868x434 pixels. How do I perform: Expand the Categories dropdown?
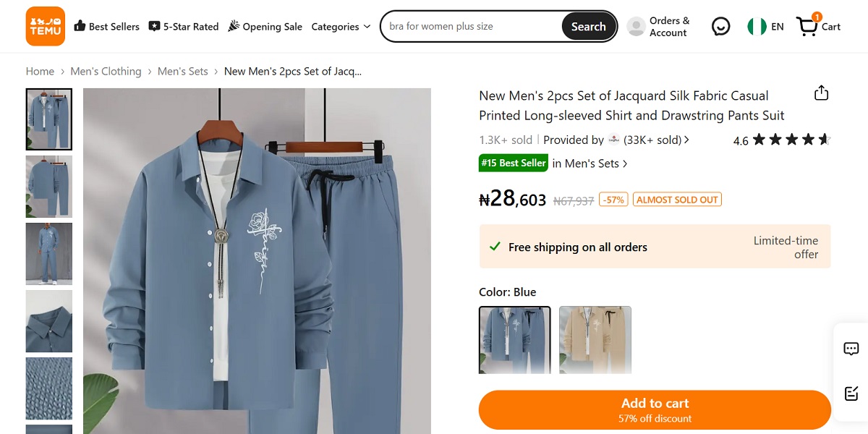[x=341, y=27]
